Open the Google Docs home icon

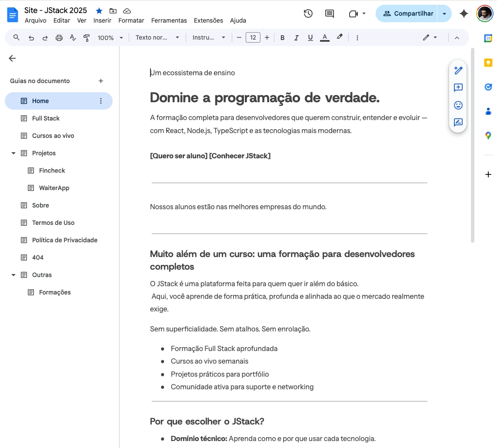[x=12, y=15]
